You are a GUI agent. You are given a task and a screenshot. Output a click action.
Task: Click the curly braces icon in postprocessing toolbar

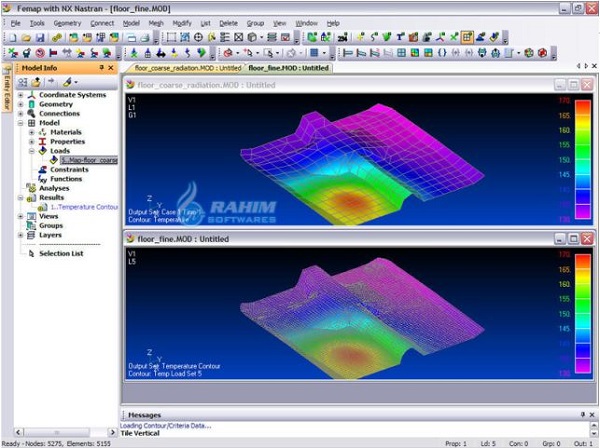click(442, 53)
